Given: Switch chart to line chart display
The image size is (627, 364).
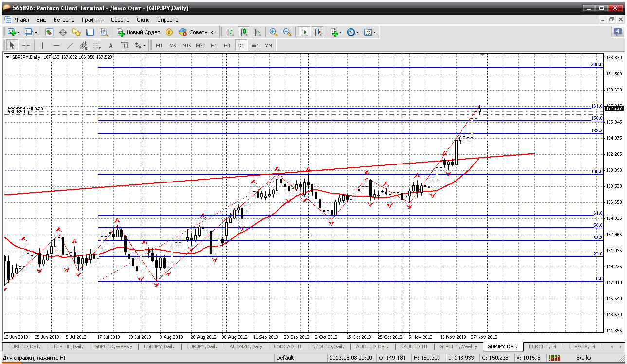Looking at the screenshot, I should tap(257, 32).
